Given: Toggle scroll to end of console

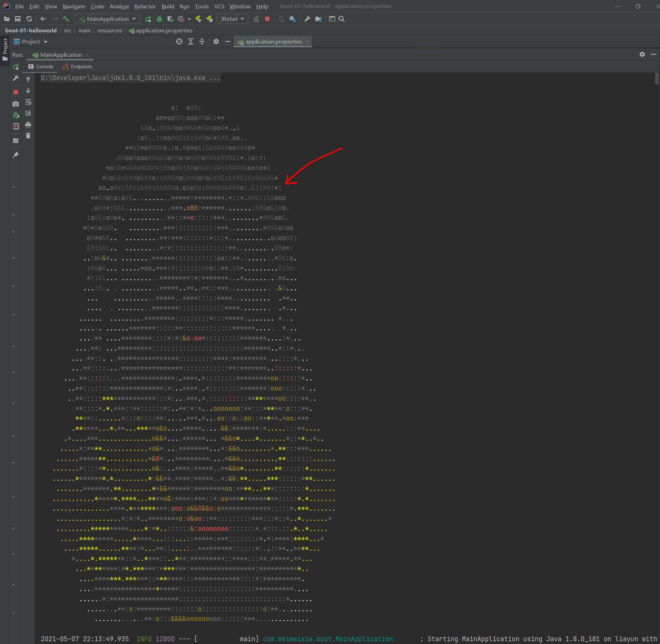Looking at the screenshot, I should (x=28, y=113).
